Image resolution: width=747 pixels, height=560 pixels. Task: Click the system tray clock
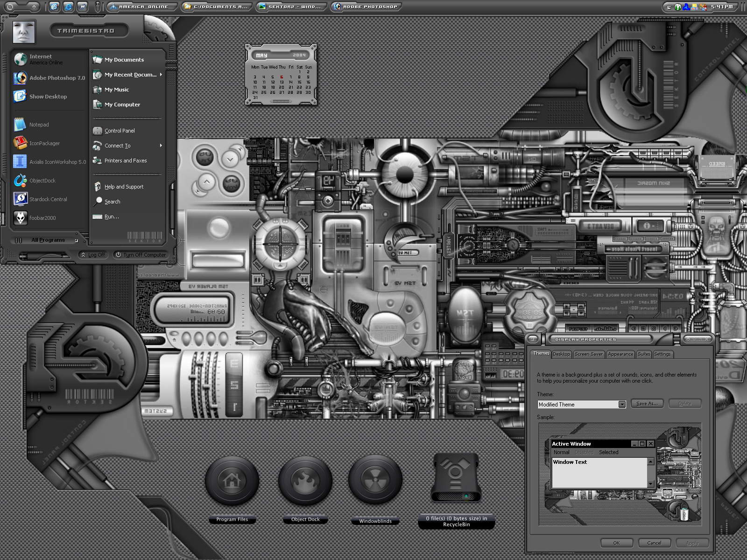click(722, 7)
